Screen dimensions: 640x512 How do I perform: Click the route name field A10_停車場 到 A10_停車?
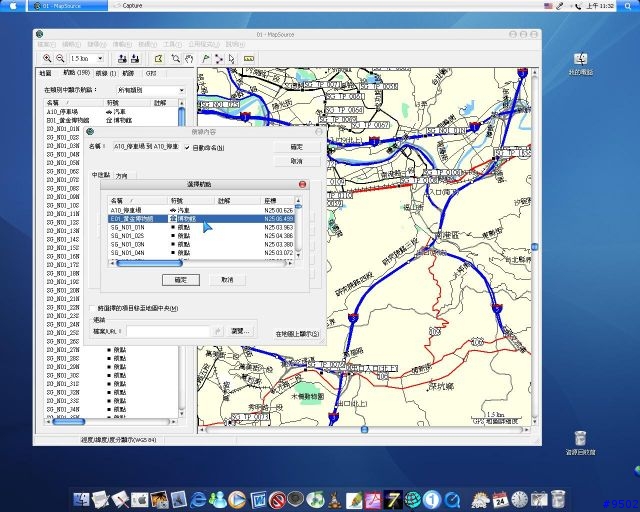click(146, 147)
